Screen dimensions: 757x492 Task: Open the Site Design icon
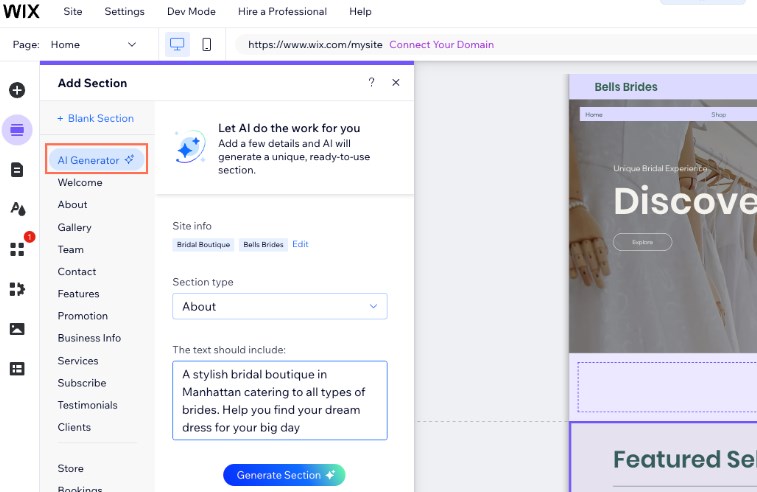click(x=17, y=209)
